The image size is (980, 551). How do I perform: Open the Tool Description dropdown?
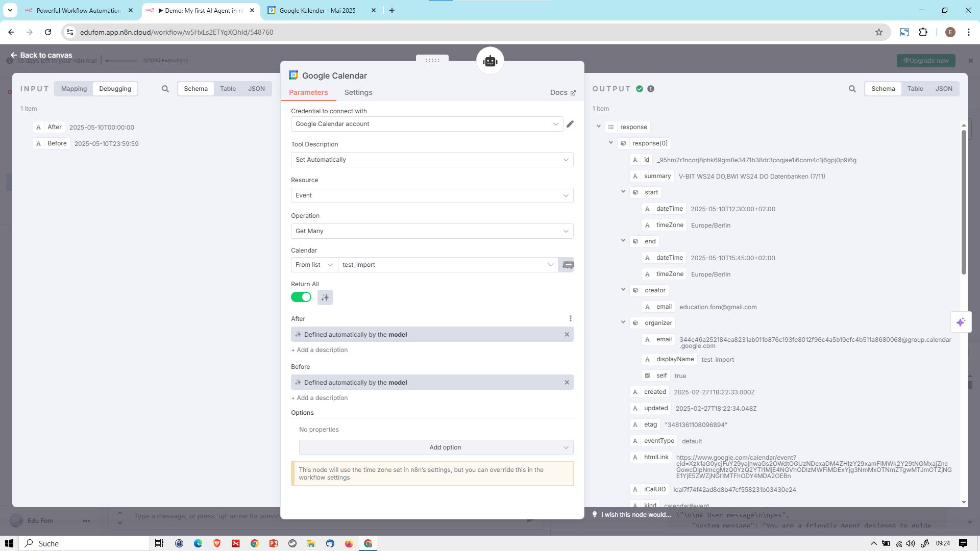[432, 160]
